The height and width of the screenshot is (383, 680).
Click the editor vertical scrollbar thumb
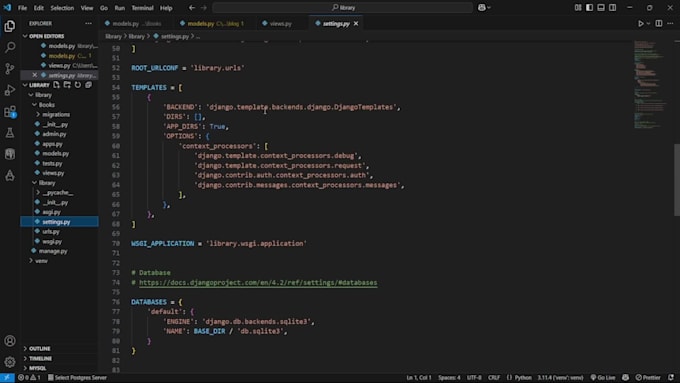(x=677, y=180)
